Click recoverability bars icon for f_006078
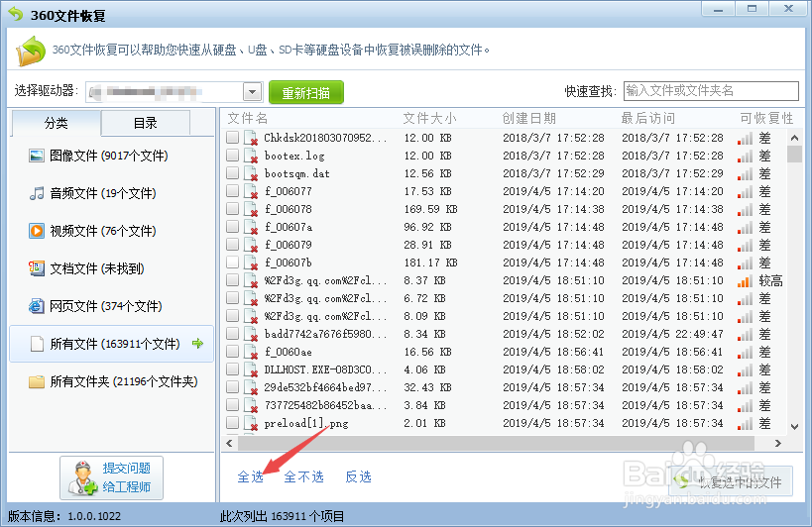Image resolution: width=812 pixels, height=527 pixels. [746, 209]
